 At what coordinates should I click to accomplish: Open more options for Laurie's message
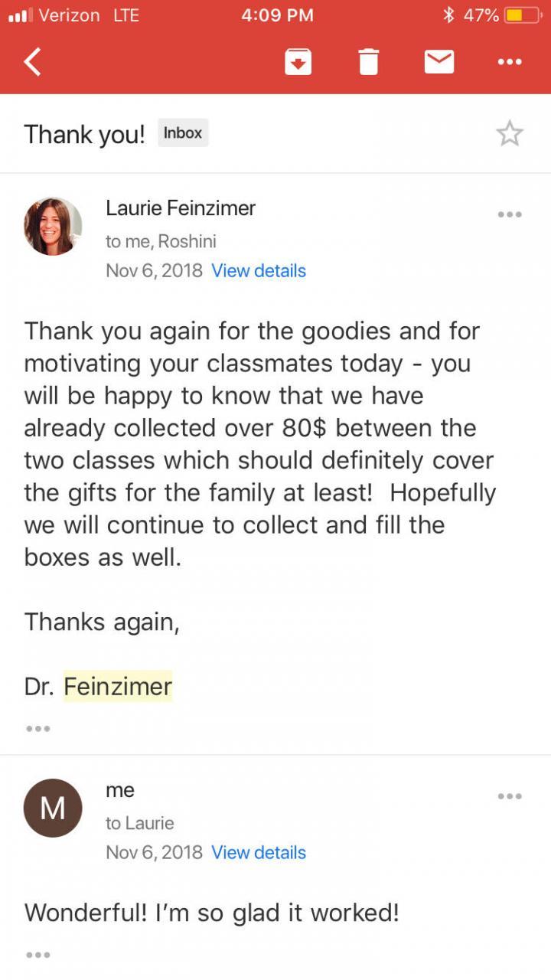(510, 214)
